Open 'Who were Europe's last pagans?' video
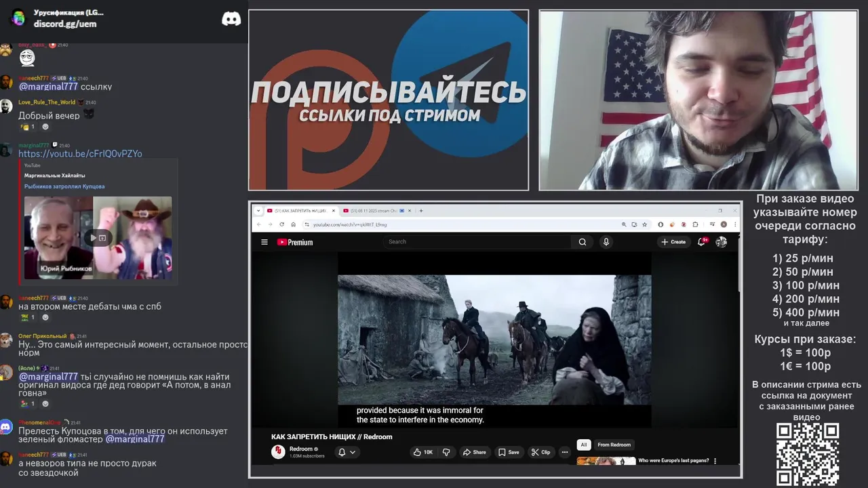This screenshot has height=488, width=868. pos(673,461)
